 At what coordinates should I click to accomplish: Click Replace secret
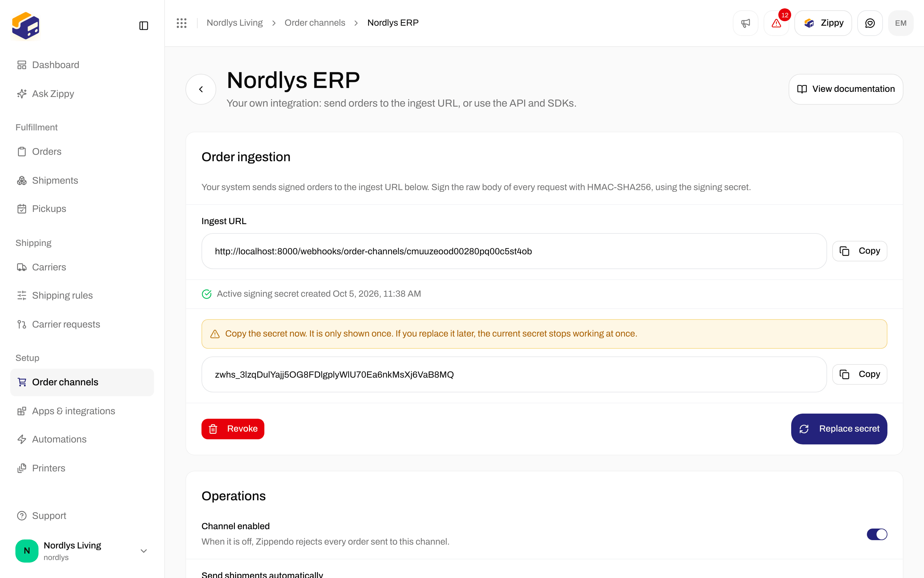pos(839,429)
